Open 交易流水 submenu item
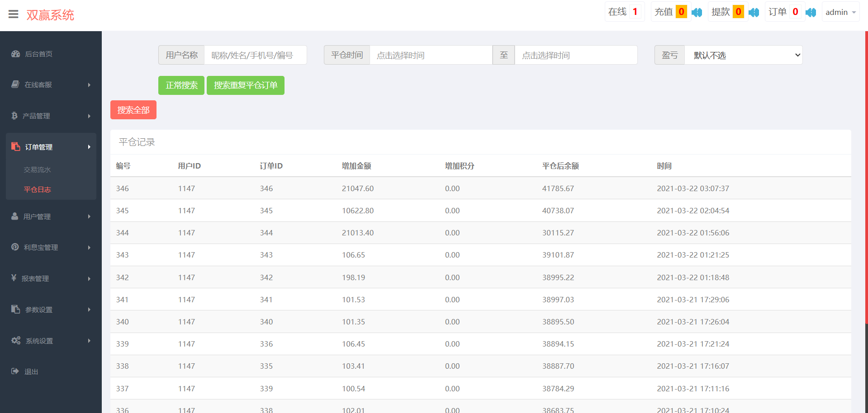Viewport: 868px width, 413px height. (37, 169)
